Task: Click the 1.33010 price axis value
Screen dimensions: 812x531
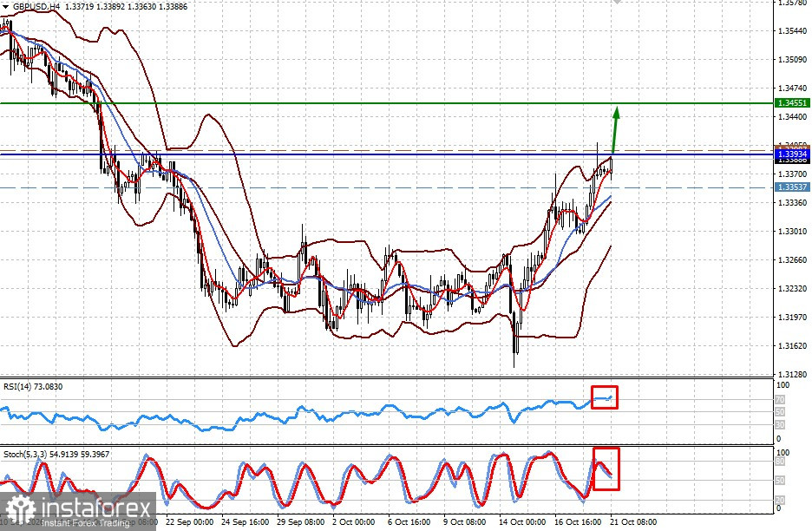Action: click(793, 231)
